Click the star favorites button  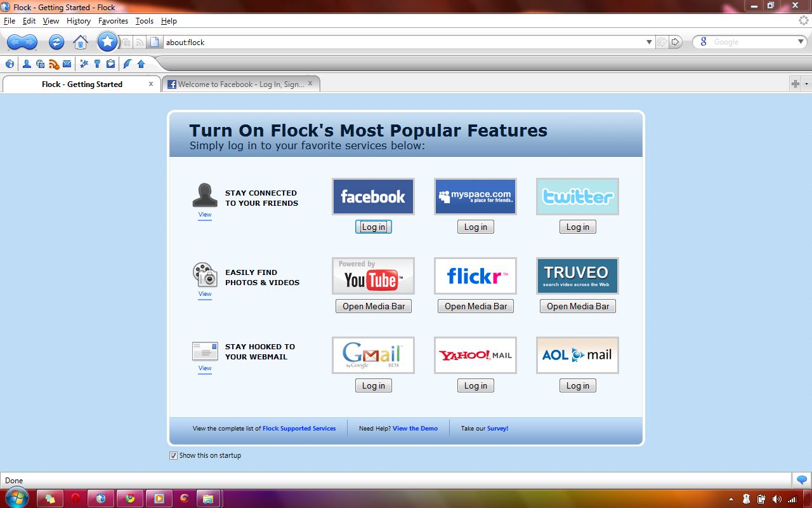[x=108, y=42]
